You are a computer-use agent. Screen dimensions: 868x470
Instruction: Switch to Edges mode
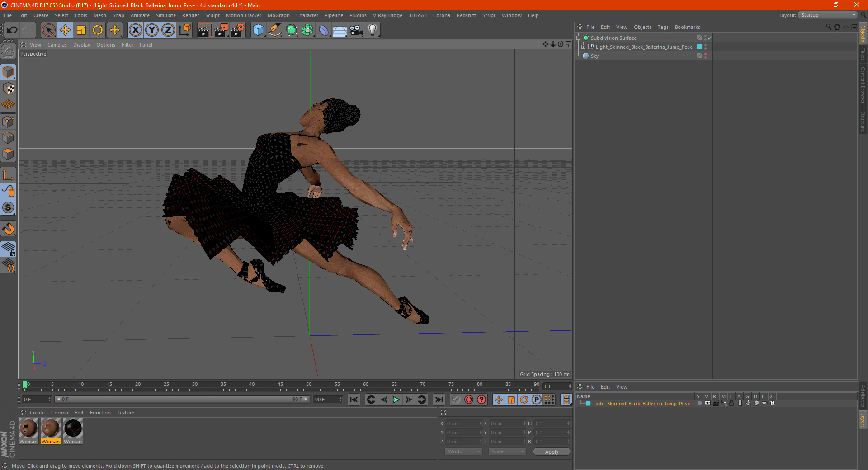point(8,138)
